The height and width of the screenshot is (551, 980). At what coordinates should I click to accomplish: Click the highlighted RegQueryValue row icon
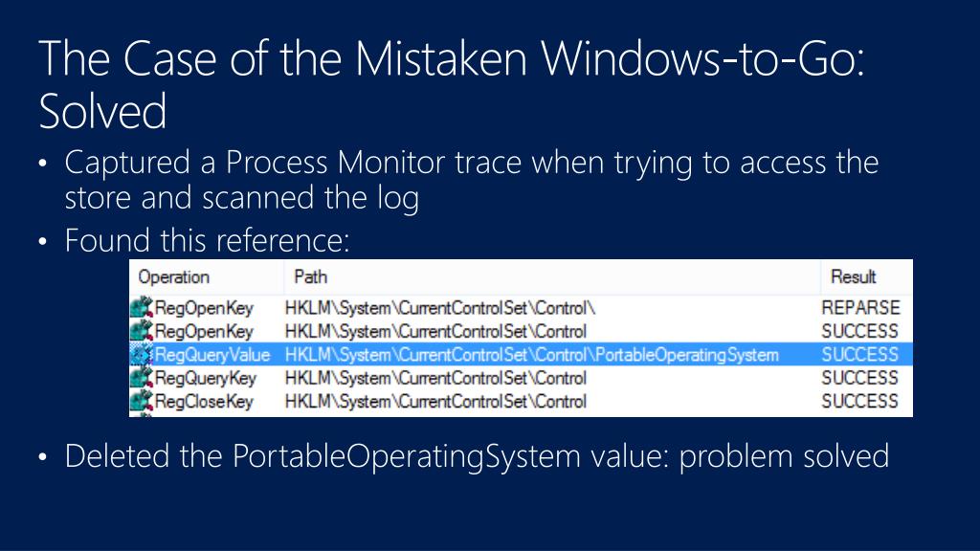tap(142, 354)
